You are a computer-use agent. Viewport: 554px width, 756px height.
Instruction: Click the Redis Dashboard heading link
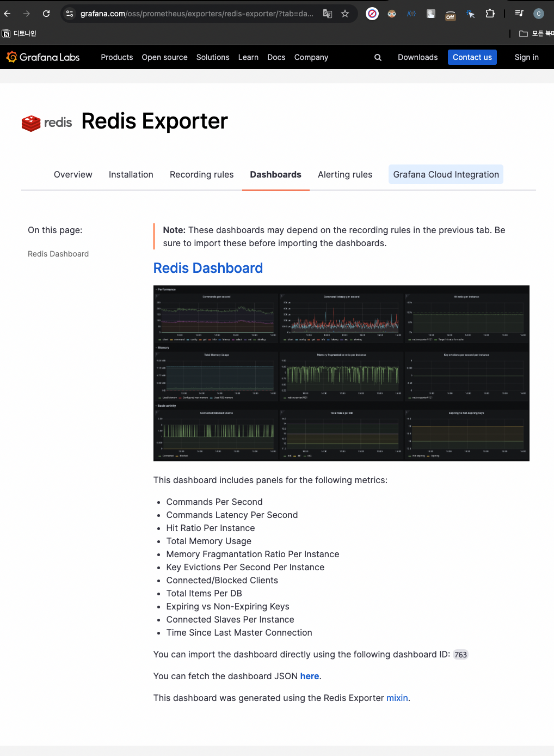pyautogui.click(x=208, y=268)
